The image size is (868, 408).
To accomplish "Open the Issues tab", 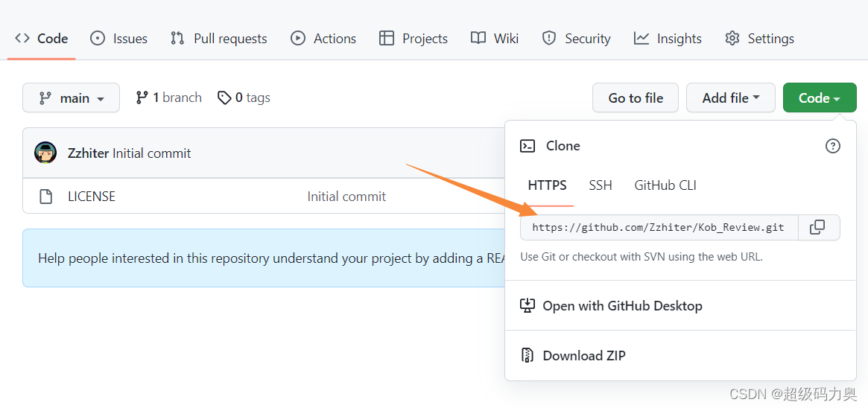I will click(118, 39).
